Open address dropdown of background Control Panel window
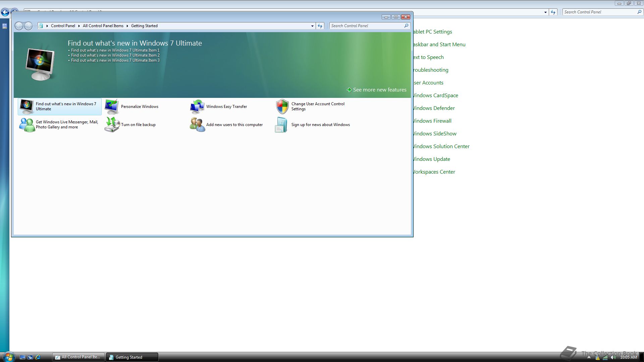Image resolution: width=644 pixels, height=362 pixels. [x=545, y=12]
